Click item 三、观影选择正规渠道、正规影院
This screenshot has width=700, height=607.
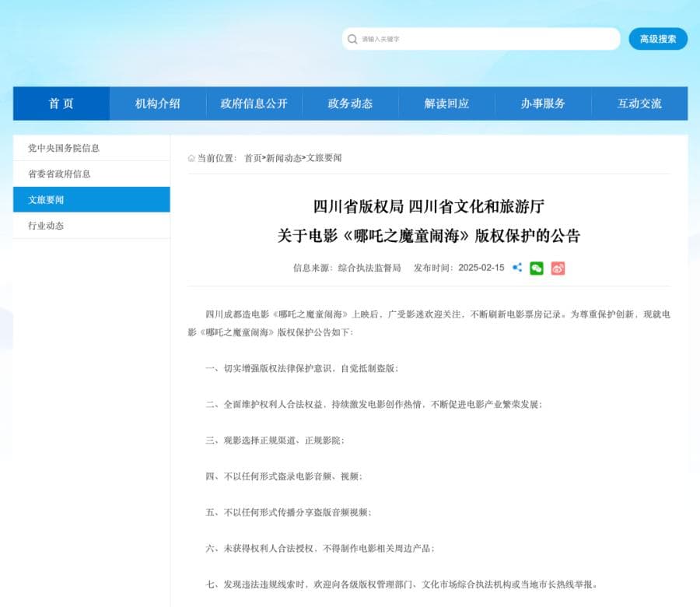(275, 440)
